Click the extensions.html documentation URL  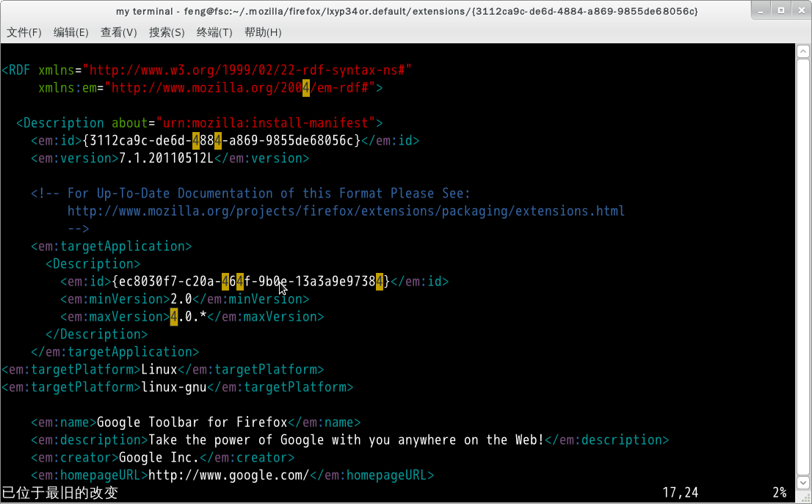pyautogui.click(x=346, y=211)
